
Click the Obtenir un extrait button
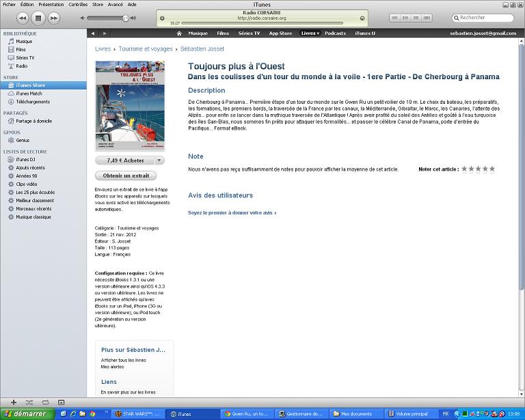tap(126, 176)
